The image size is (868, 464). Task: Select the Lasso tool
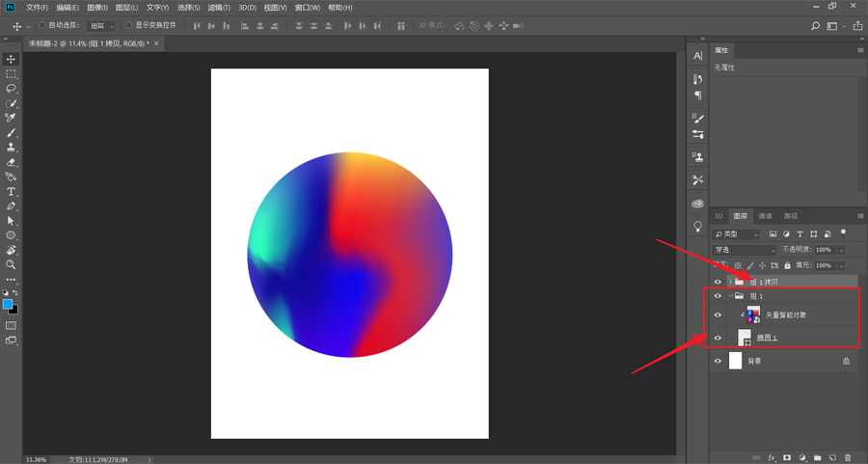(x=12, y=88)
